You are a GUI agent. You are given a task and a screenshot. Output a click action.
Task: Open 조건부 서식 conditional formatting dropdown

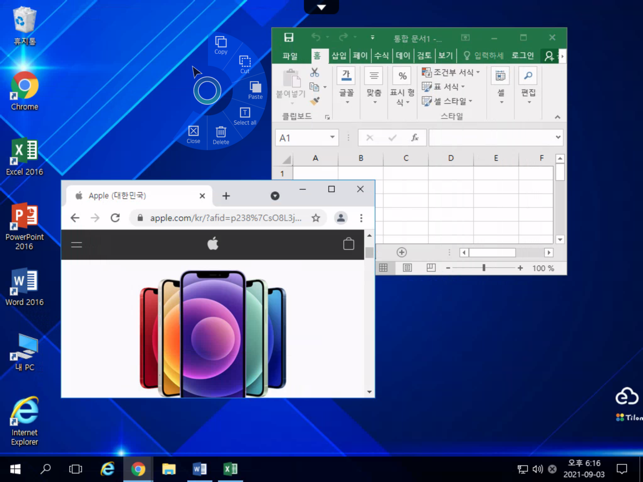451,72
